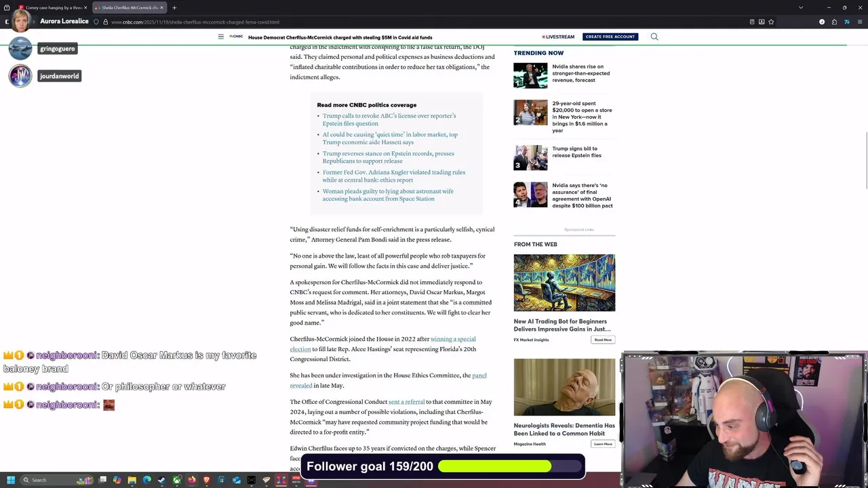The width and height of the screenshot is (868, 488).
Task: Open the CNBC hamburger menu
Action: (220, 37)
